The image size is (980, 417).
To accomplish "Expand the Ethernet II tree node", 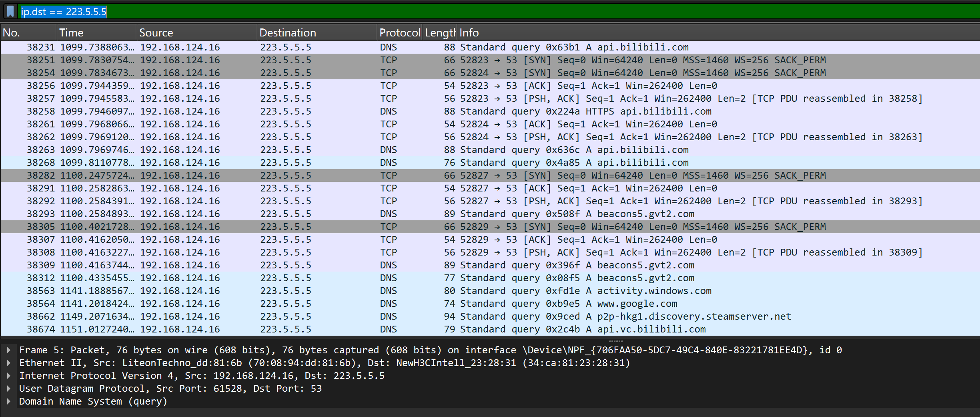I will [9, 363].
